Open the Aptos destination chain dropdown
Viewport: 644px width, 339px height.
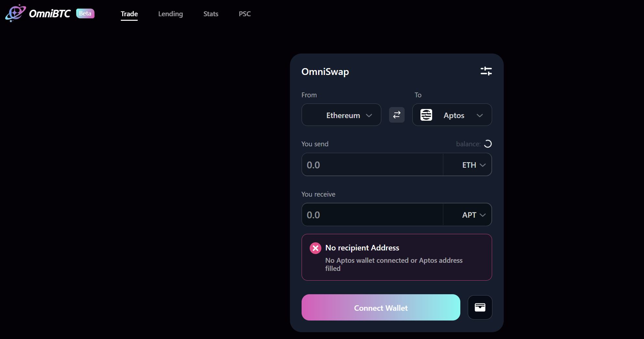pyautogui.click(x=452, y=115)
